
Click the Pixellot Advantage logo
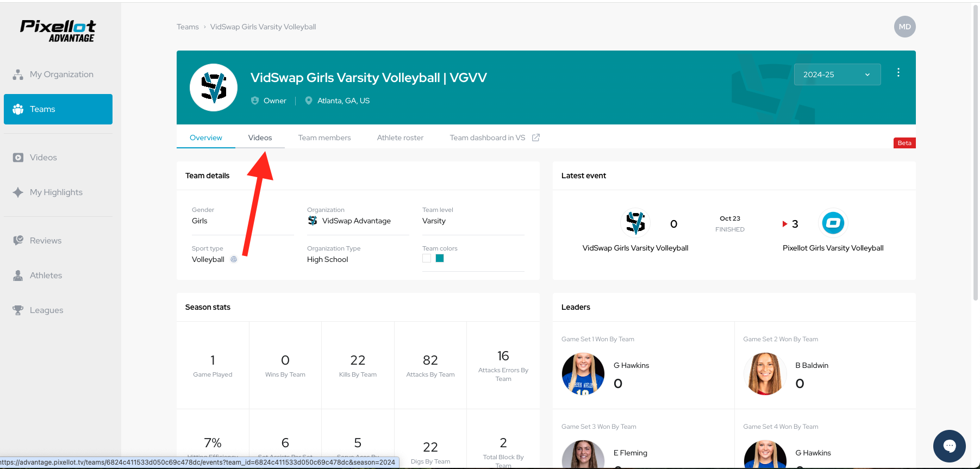58,31
